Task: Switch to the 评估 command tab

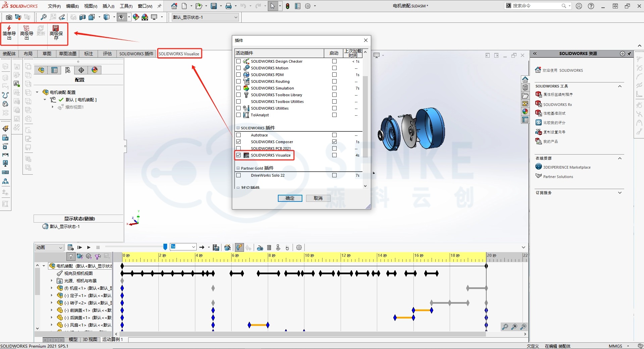Action: coord(107,54)
